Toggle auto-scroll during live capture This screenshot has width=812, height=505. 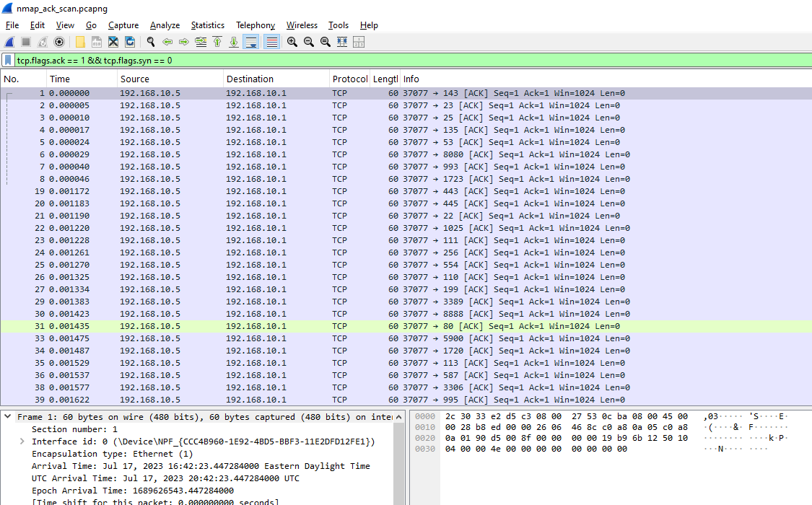click(x=250, y=41)
